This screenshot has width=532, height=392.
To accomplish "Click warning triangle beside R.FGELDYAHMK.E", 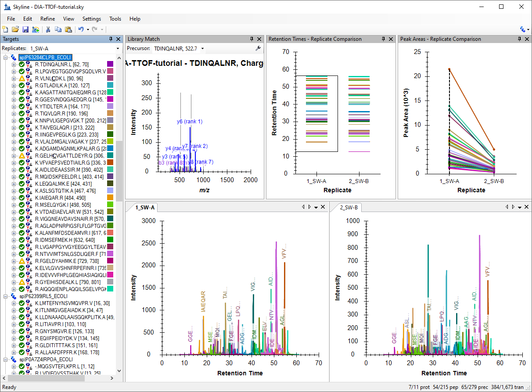I will coord(21,261).
